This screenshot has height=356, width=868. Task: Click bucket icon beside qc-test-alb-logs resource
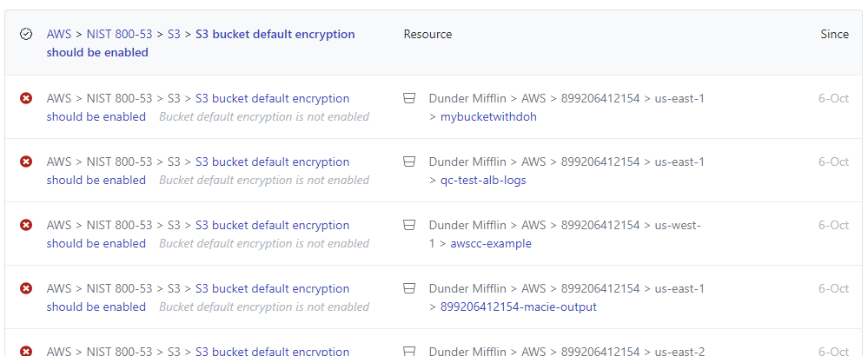(x=408, y=162)
